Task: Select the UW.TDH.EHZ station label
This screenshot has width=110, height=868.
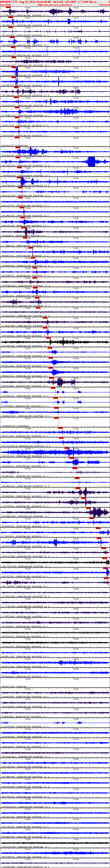Action: pos(25,336)
